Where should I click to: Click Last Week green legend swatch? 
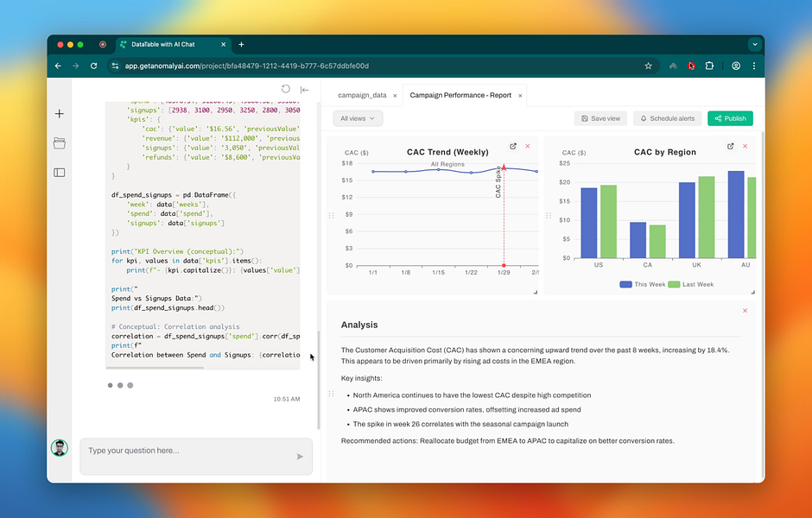[x=674, y=285]
